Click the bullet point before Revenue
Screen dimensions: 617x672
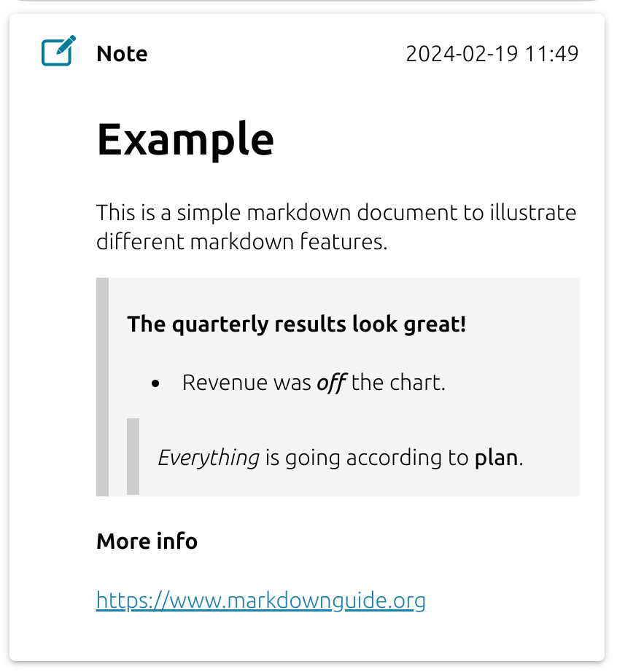155,383
